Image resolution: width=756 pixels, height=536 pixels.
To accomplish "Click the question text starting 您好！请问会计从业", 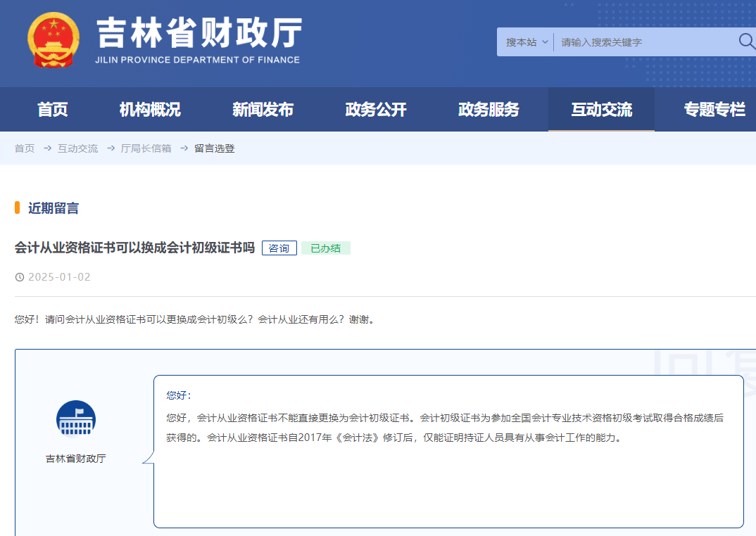I will (x=195, y=319).
